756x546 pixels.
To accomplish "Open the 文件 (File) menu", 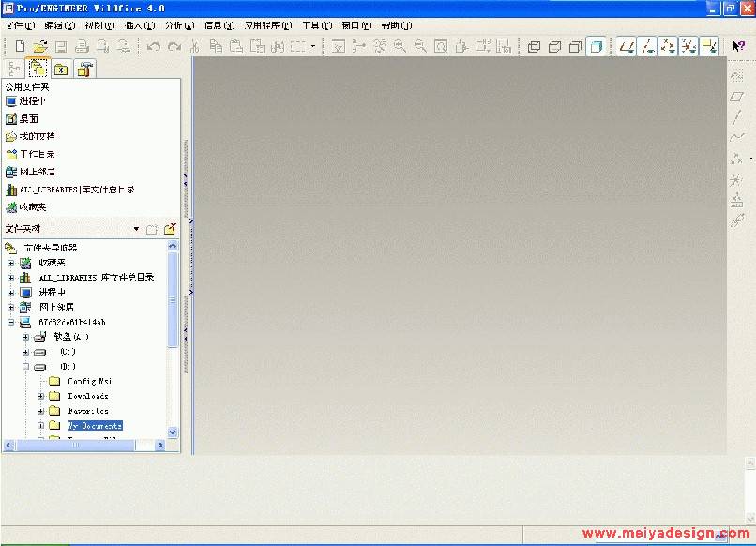I will (21, 25).
